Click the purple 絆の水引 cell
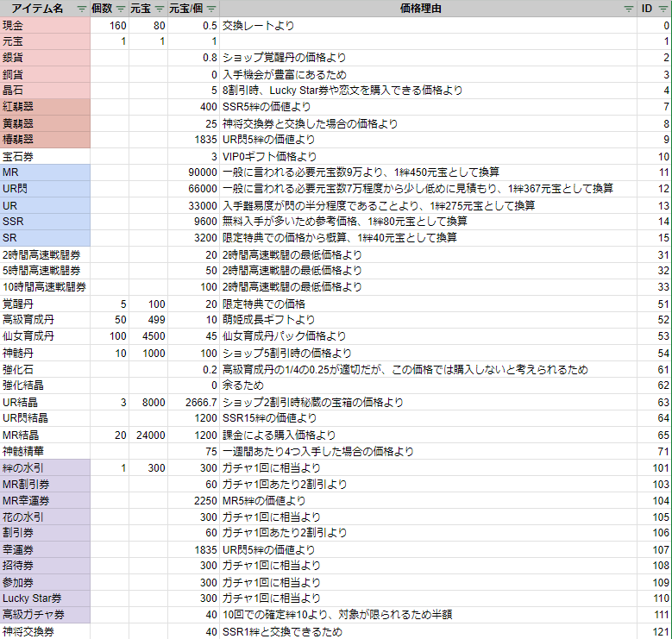 click(44, 467)
